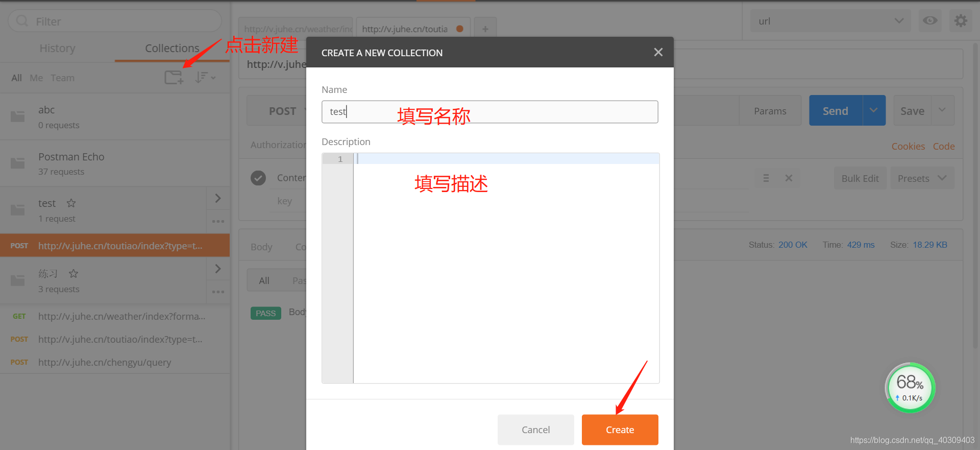Click the 429 ms time value
Image resolution: width=980 pixels, height=450 pixels.
(x=861, y=245)
